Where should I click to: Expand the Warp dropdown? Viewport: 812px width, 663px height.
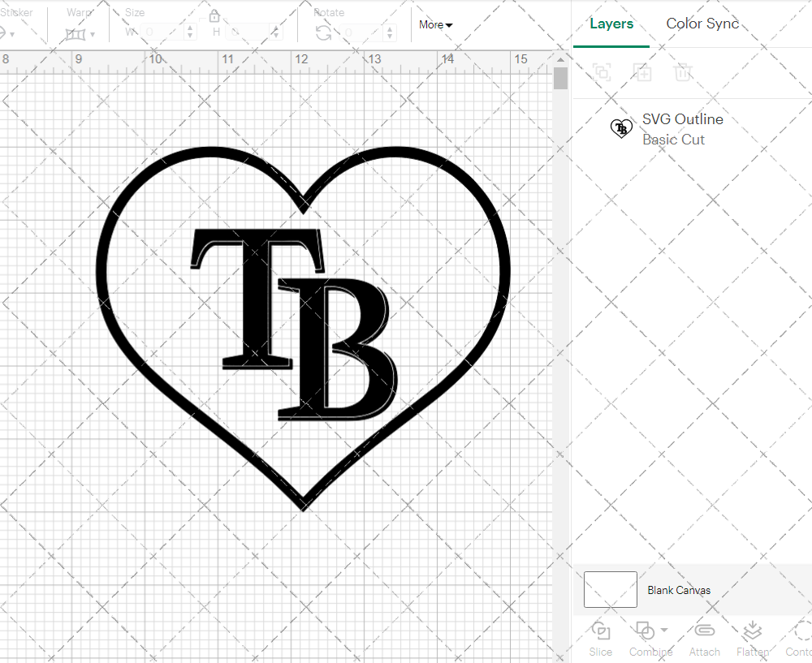point(93,34)
